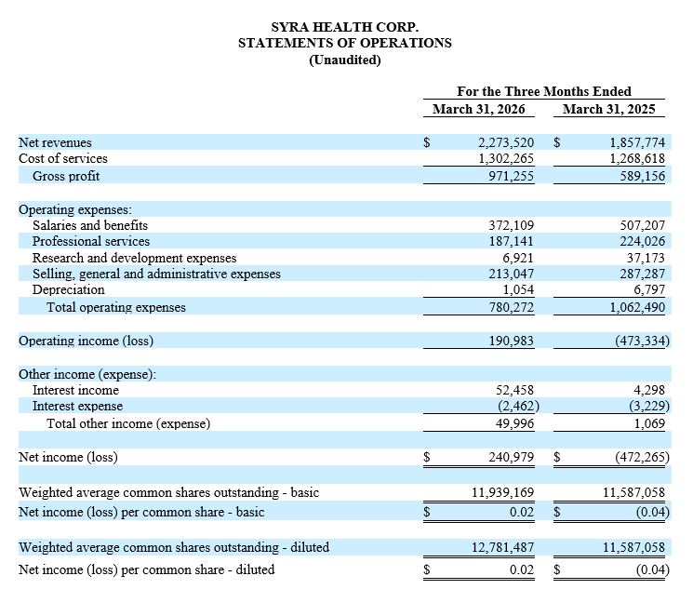Viewport: 693px width, 616px height.
Task: Click 'Total other income (expense)' label
Action: (128, 424)
